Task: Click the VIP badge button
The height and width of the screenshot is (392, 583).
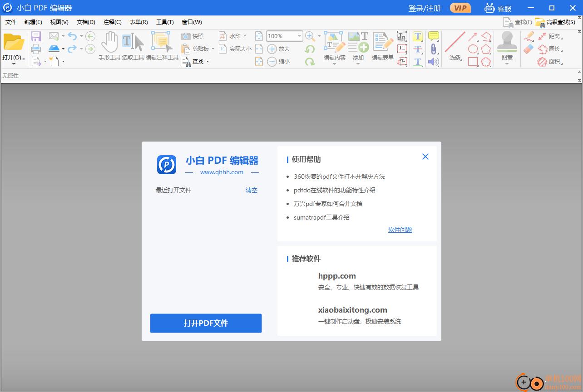Action: [x=460, y=8]
